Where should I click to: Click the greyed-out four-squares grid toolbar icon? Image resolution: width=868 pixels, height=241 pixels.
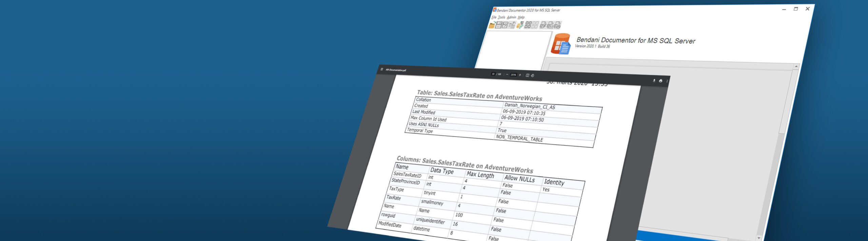535,25
